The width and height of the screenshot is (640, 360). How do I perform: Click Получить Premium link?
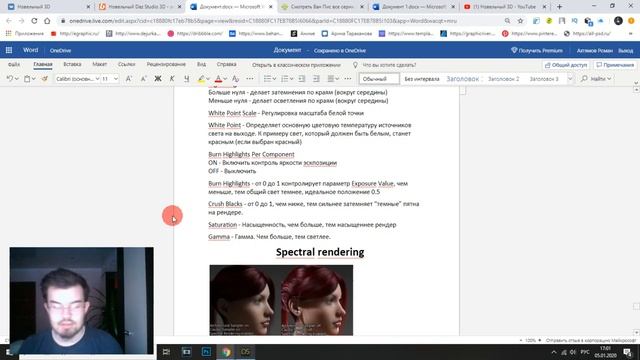click(x=537, y=51)
